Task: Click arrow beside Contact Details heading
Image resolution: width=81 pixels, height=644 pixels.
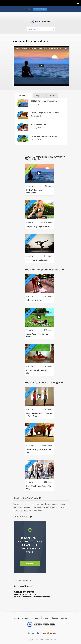Action: click(30, 580)
